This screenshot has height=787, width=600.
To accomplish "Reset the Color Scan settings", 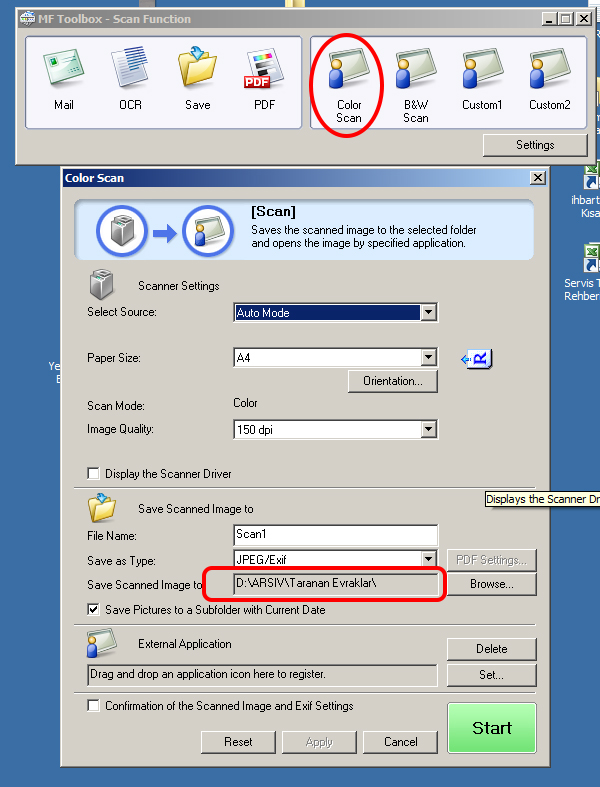I will (238, 742).
